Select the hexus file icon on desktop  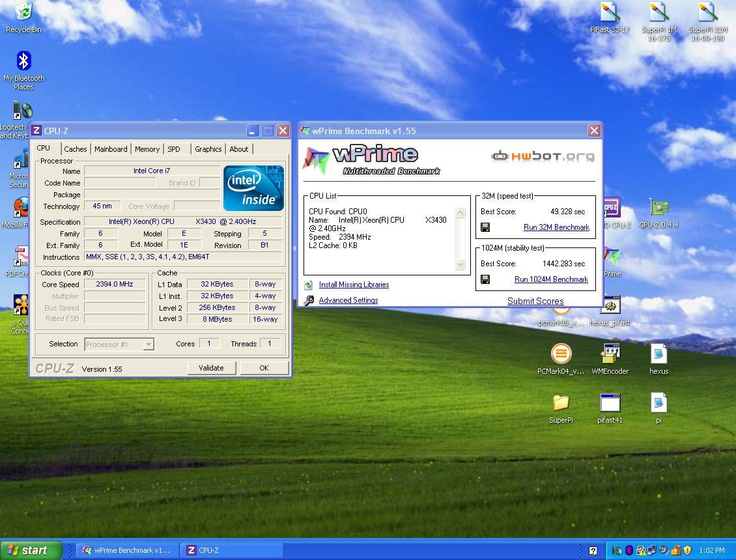tap(658, 359)
